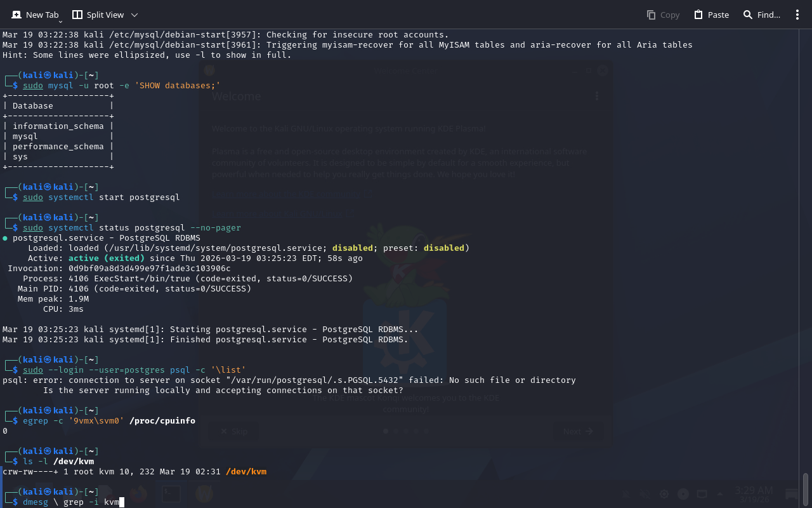The height and width of the screenshot is (508, 812).
Task: Click information_schema in the database table
Action: [58, 126]
